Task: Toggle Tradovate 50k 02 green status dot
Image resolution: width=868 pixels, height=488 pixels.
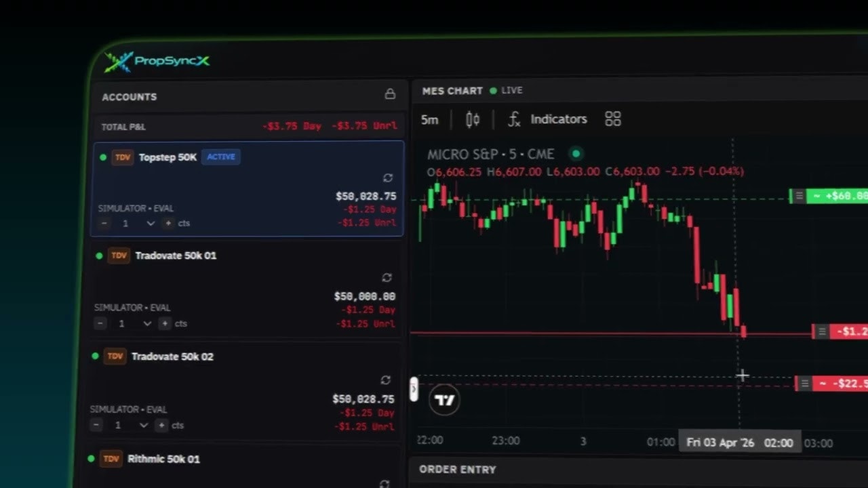Action: (x=95, y=356)
